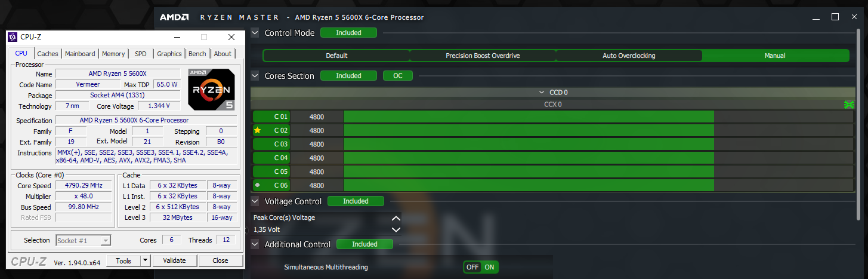Click the Validate button
Screen dimensions: 868x279
[x=174, y=260]
